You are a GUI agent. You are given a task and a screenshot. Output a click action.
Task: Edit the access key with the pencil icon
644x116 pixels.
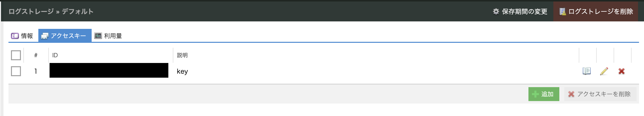[x=604, y=71]
